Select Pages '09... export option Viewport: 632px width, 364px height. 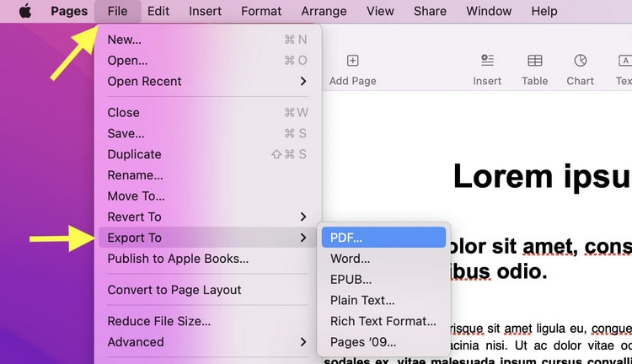(383, 342)
